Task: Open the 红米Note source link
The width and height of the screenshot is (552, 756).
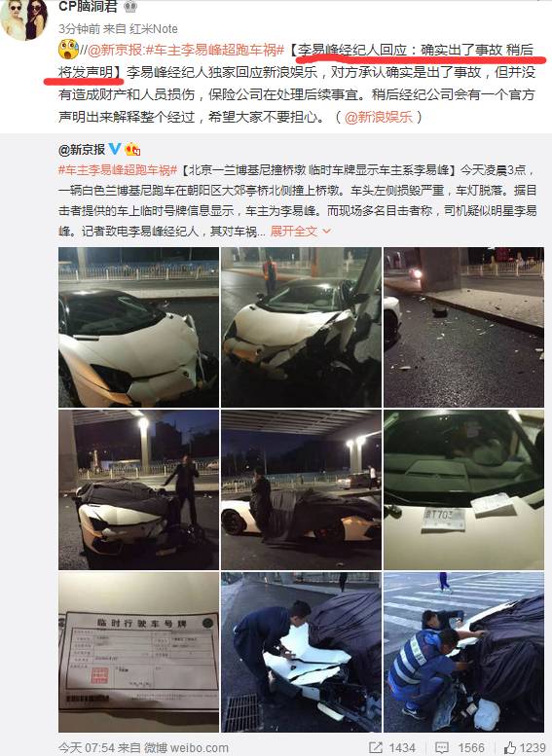Action: 154,29
